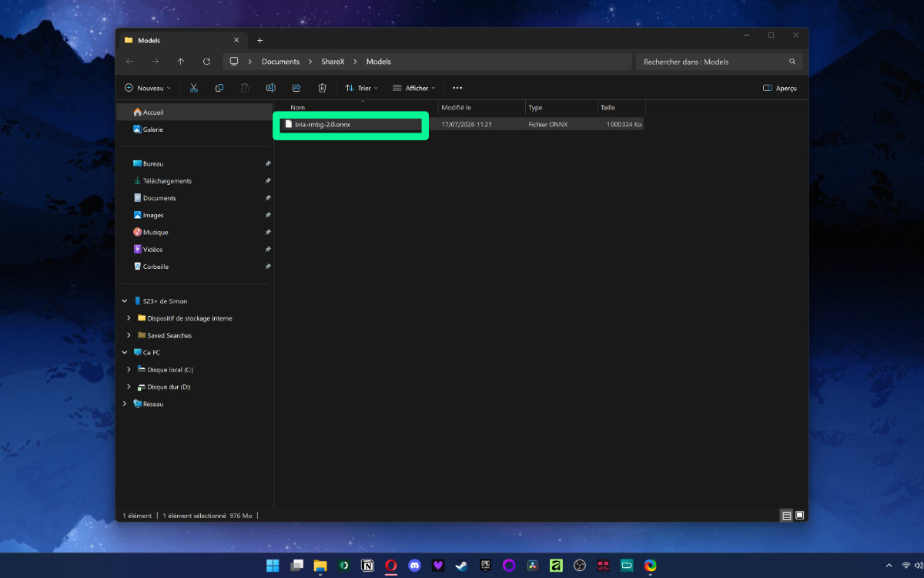Open Steam from the taskbar
Image resolution: width=924 pixels, height=578 pixels.
[461, 566]
